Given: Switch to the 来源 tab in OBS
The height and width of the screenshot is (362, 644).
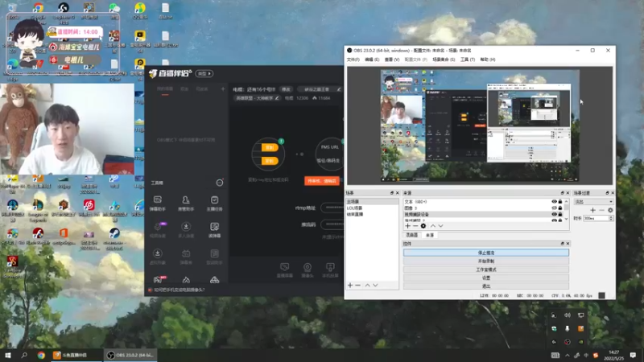Looking at the screenshot, I should coord(430,235).
